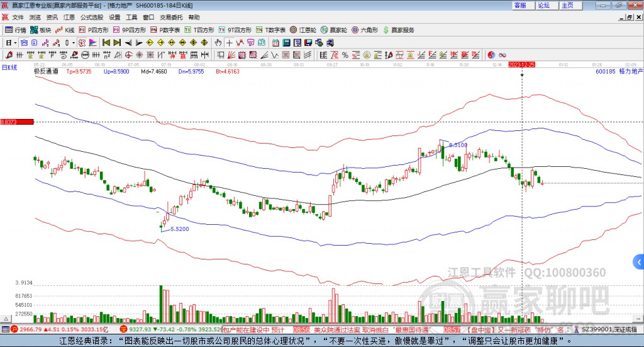This screenshot has height=347, width=644.
Task: Open the 帮助 menu
Action: click(x=194, y=17)
